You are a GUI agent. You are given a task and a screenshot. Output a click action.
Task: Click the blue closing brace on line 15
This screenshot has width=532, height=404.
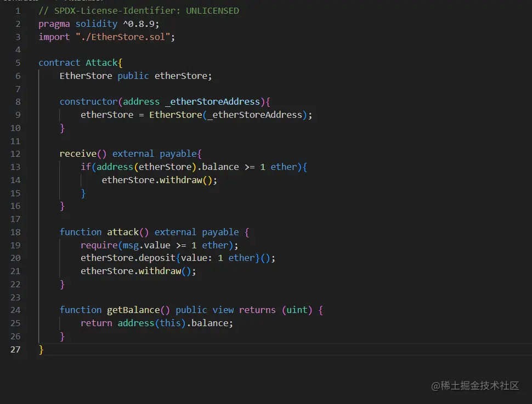point(83,194)
